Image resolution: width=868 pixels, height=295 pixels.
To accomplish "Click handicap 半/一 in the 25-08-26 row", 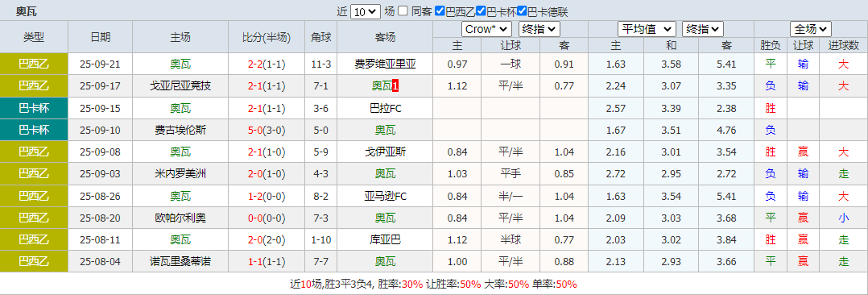I will click(510, 197).
